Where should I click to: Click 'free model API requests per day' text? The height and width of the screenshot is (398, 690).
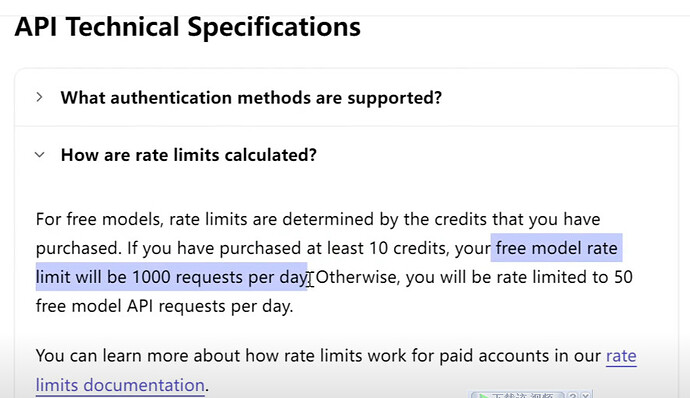click(164, 306)
